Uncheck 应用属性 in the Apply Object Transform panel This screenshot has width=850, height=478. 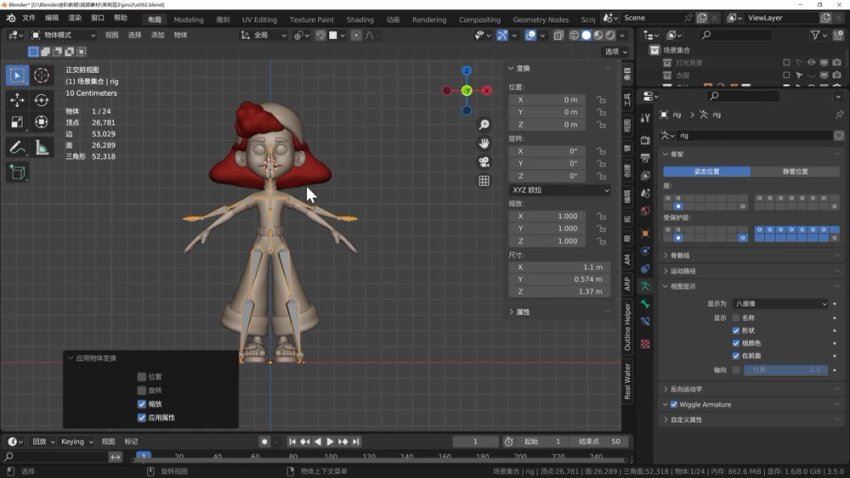(x=141, y=417)
